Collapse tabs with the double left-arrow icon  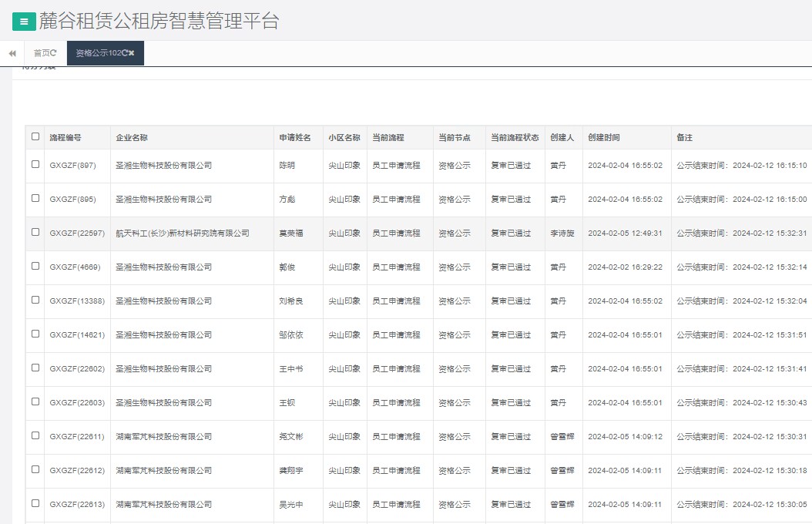tap(11, 53)
